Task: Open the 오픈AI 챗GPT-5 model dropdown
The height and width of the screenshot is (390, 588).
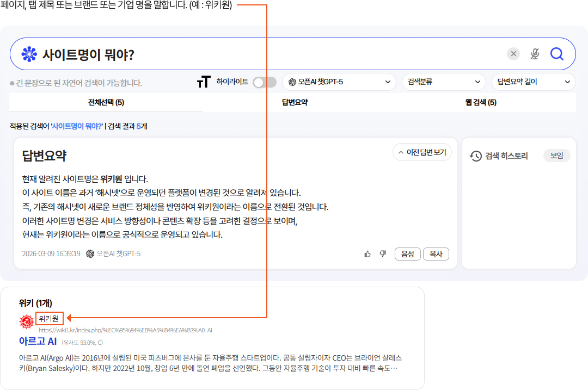Action: click(340, 82)
